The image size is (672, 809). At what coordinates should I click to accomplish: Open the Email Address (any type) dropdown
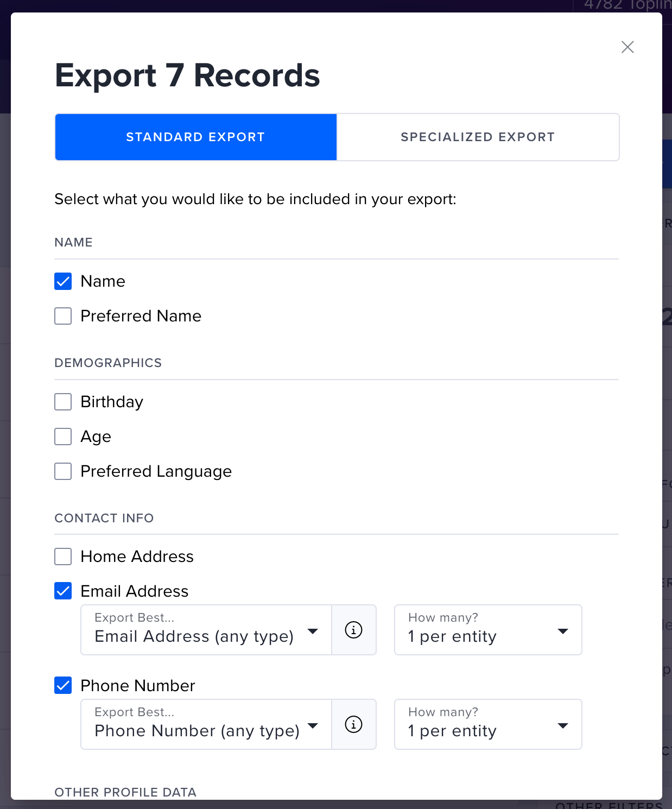206,630
